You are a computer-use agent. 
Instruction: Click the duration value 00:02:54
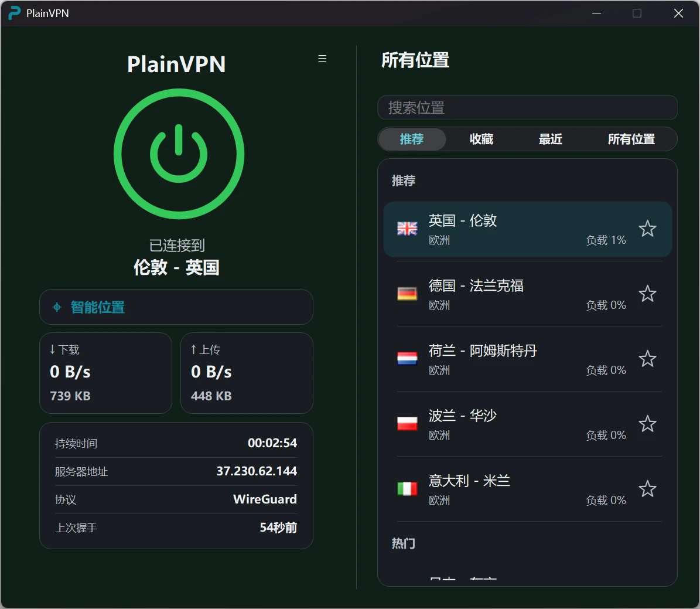(x=272, y=443)
